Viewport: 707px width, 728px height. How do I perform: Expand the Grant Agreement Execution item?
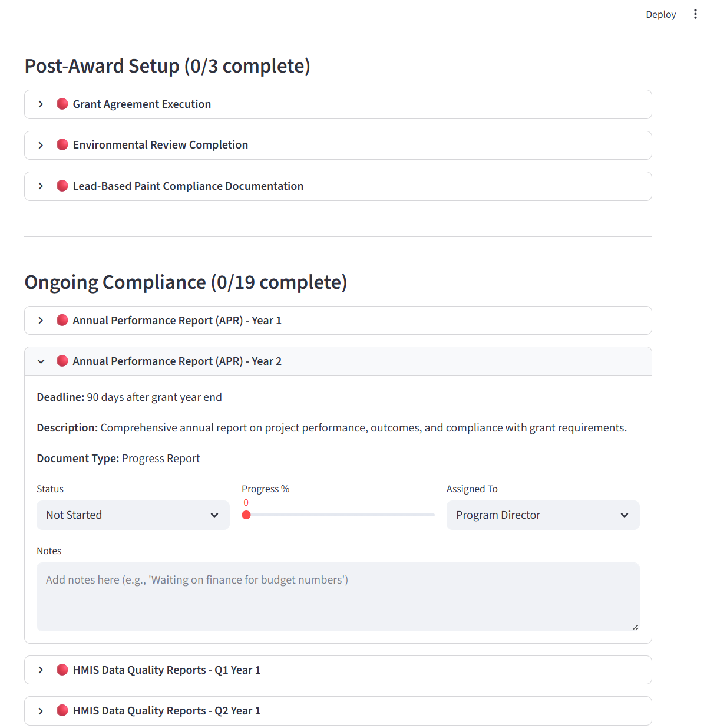pyautogui.click(x=41, y=104)
